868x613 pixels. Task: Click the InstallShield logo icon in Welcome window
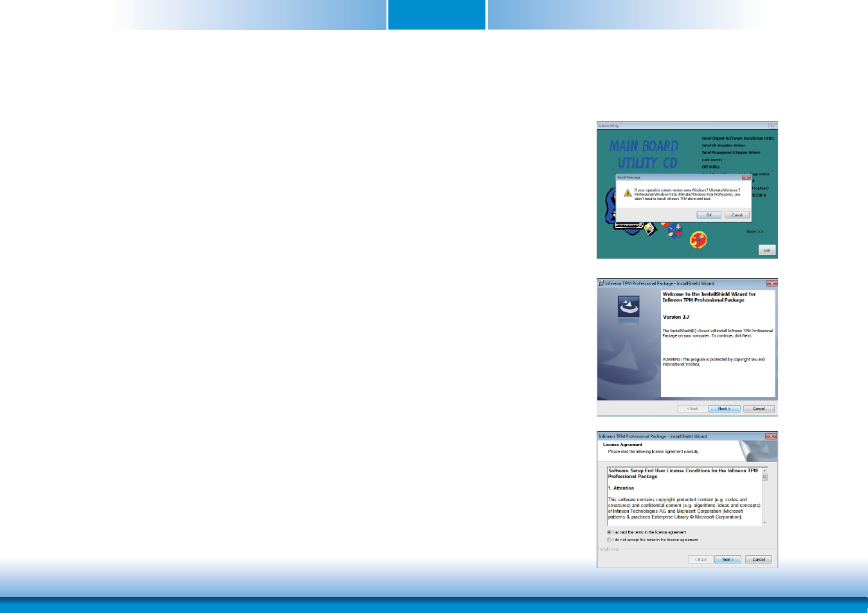tap(629, 306)
